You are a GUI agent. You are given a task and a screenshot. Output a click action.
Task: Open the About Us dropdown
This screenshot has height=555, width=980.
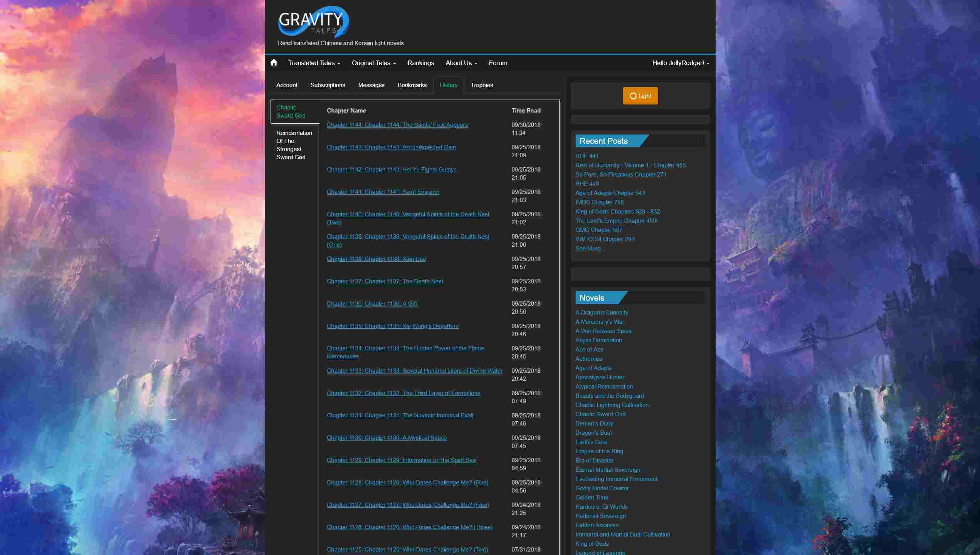coord(461,63)
